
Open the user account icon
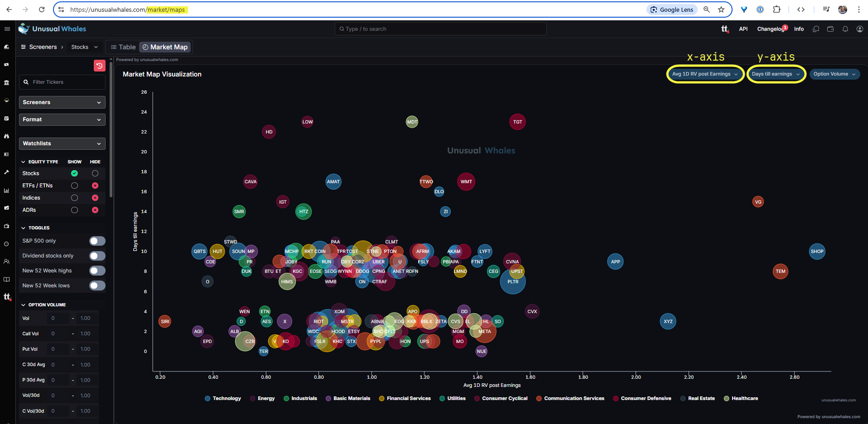(860, 29)
